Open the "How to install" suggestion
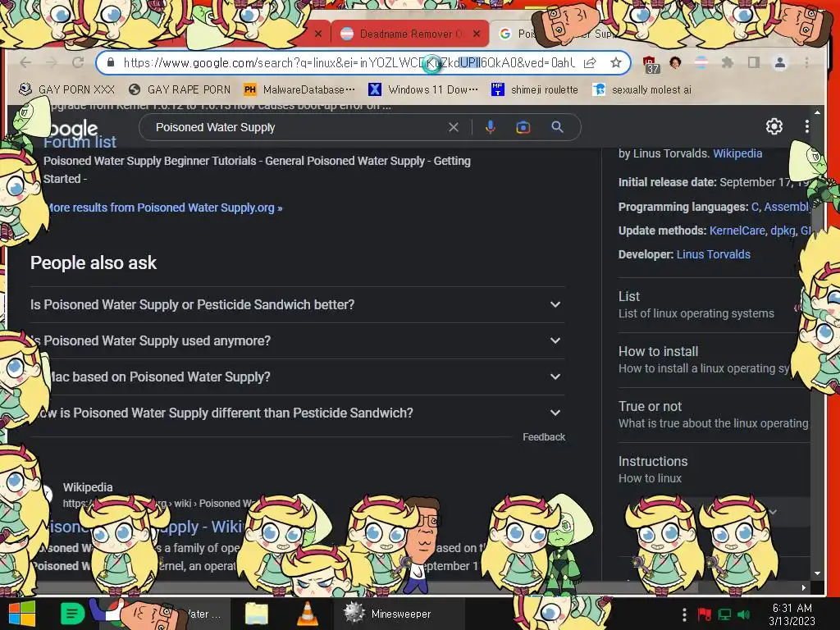Image resolution: width=840 pixels, height=630 pixels. tap(707, 360)
